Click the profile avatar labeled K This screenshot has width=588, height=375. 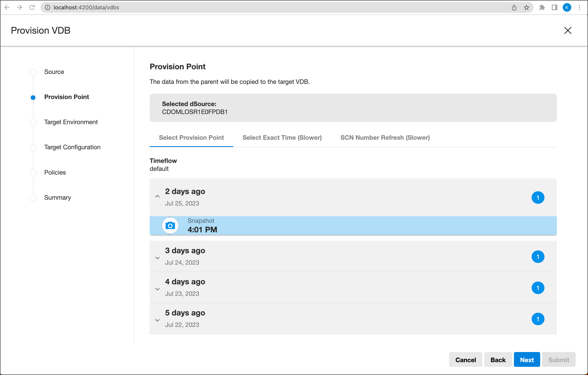click(x=567, y=7)
